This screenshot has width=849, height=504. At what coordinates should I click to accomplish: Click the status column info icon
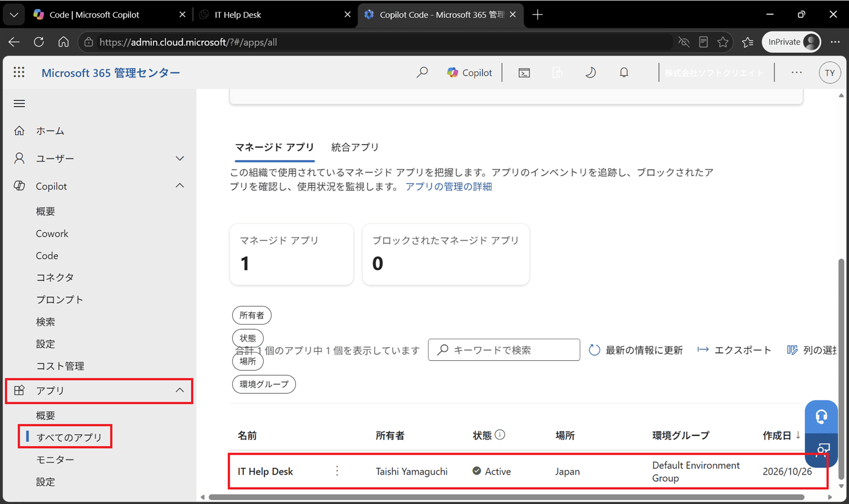coord(500,434)
